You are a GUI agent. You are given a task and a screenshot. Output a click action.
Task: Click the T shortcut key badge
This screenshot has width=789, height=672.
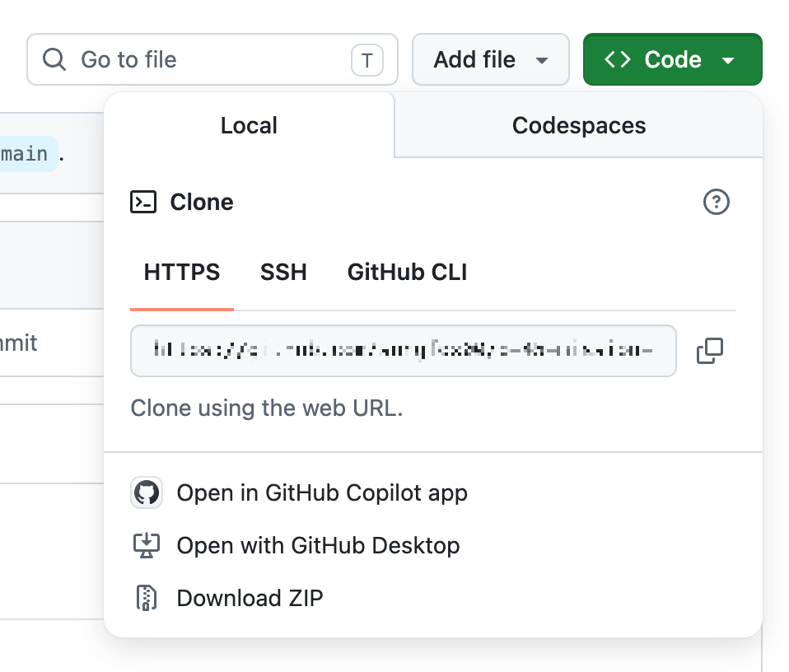pyautogui.click(x=366, y=60)
